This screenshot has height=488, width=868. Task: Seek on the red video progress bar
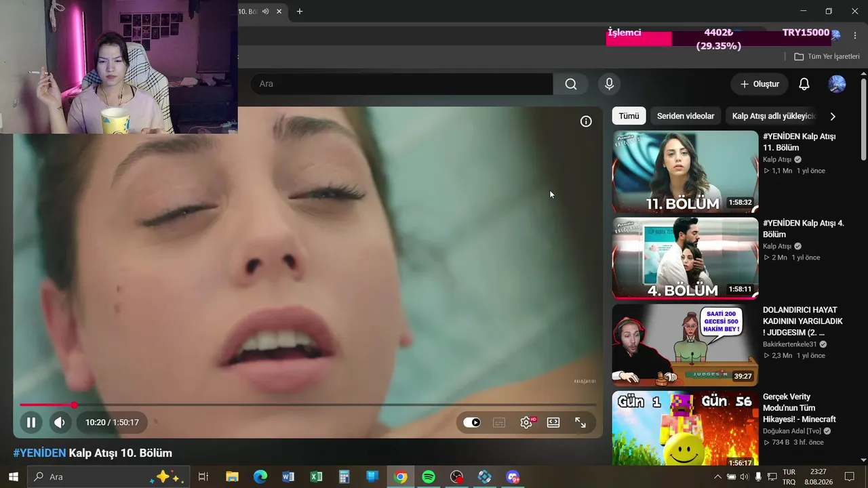pyautogui.click(x=308, y=405)
